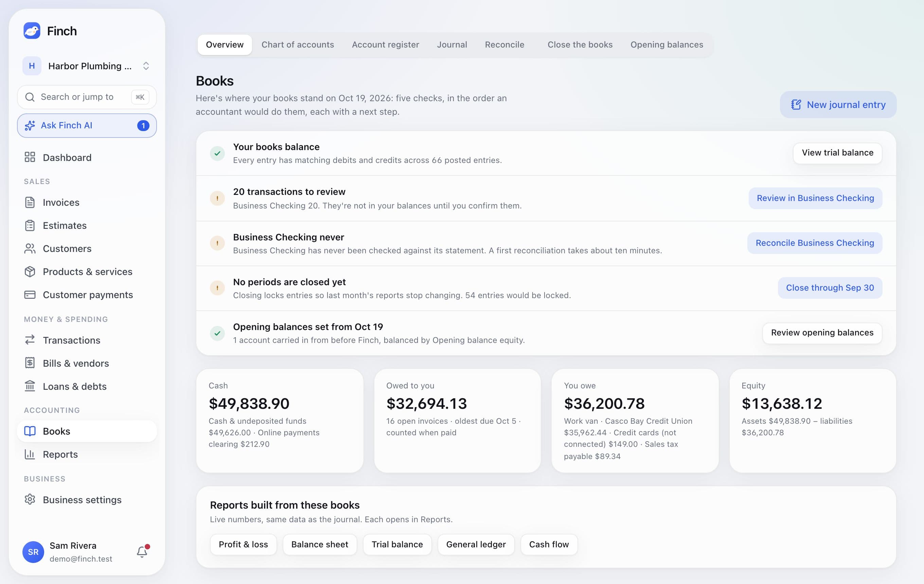924x584 pixels.
Task: Click the Business settings gear icon
Action: pyautogui.click(x=30, y=499)
